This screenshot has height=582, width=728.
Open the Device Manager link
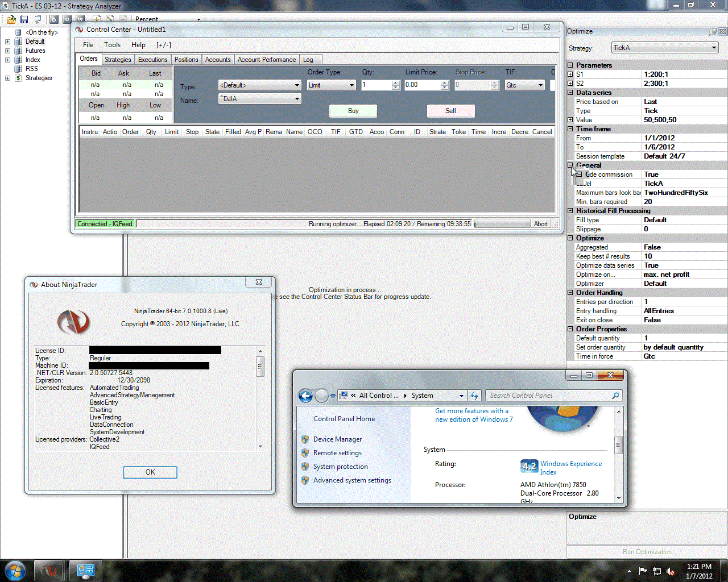click(x=337, y=439)
